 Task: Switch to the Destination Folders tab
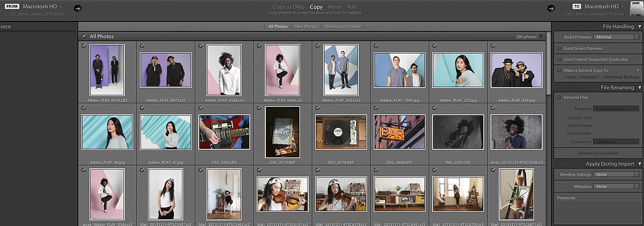pyautogui.click(x=342, y=26)
